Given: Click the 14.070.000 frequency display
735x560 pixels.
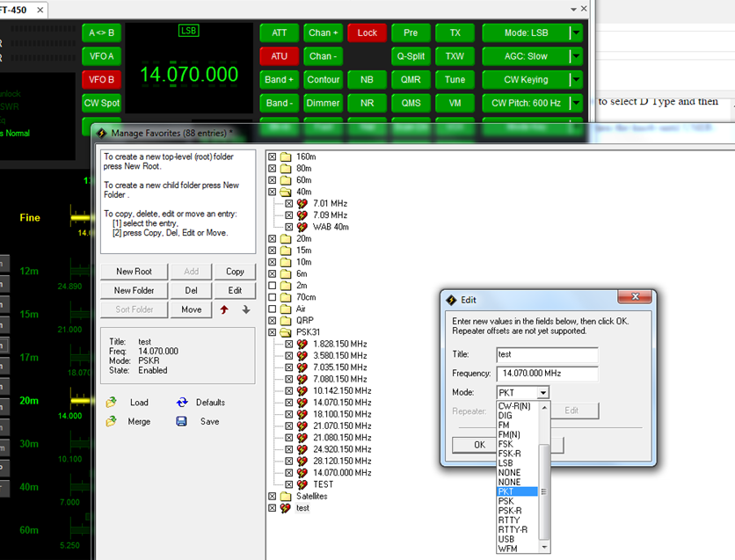Looking at the screenshot, I should click(189, 75).
